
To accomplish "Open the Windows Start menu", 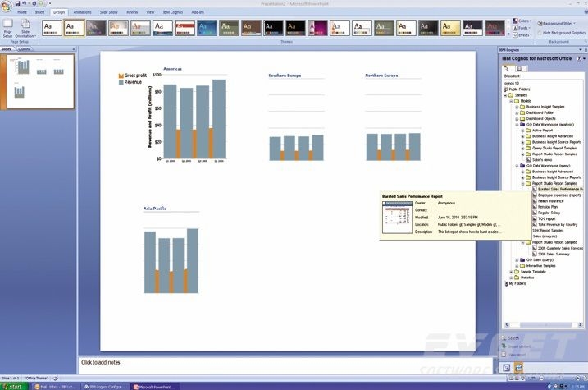I will (x=14, y=387).
